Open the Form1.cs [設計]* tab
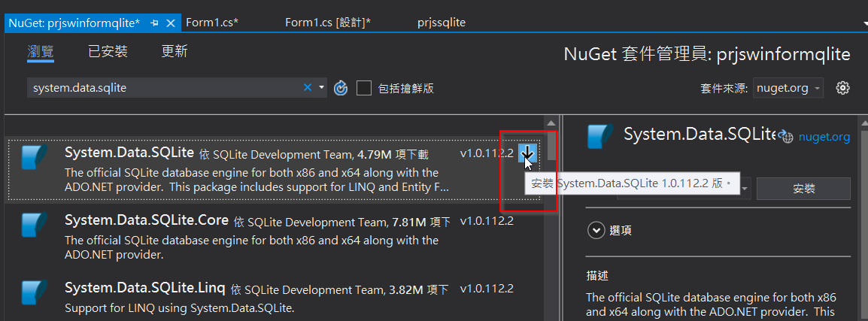 point(328,23)
